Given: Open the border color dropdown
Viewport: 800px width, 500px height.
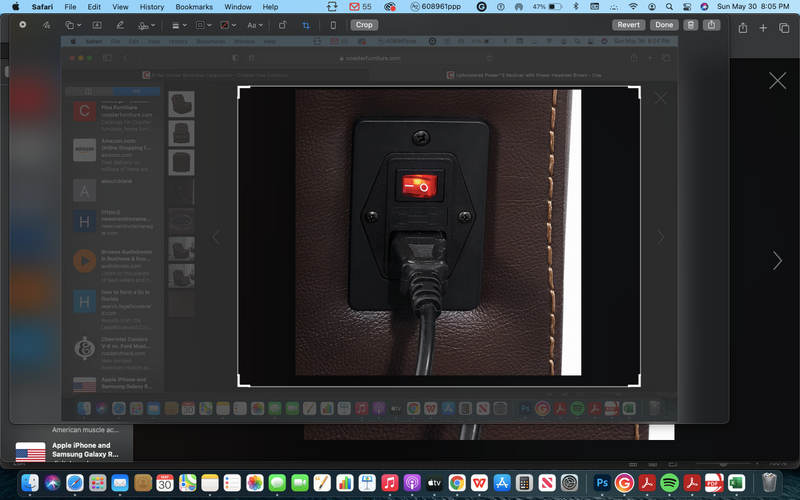Looking at the screenshot, I should click(x=202, y=25).
